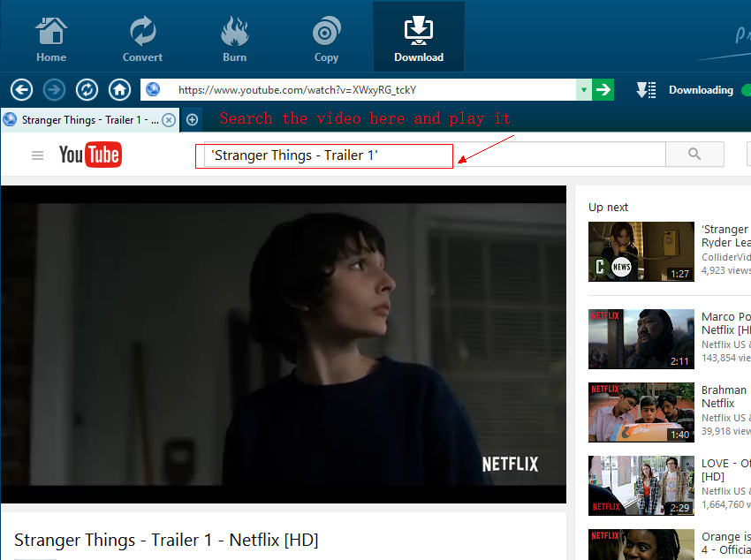Close the Stranger Things tab
This screenshot has width=751, height=560.
169,120
